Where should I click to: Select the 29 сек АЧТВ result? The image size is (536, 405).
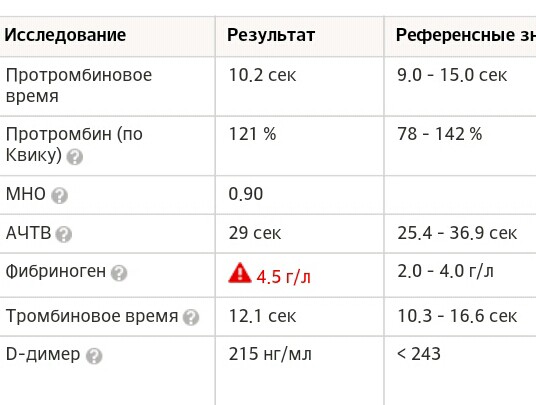255,233
